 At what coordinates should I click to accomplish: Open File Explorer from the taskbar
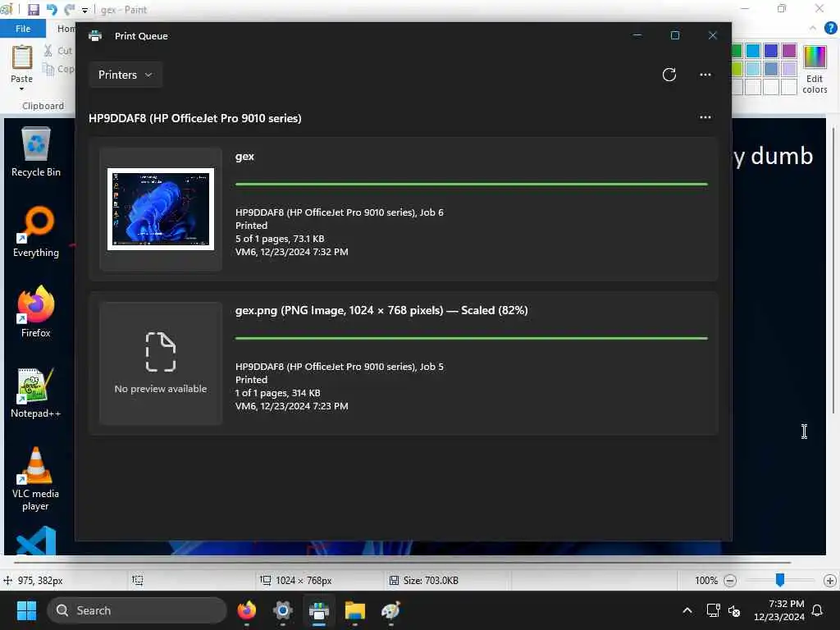(354, 610)
